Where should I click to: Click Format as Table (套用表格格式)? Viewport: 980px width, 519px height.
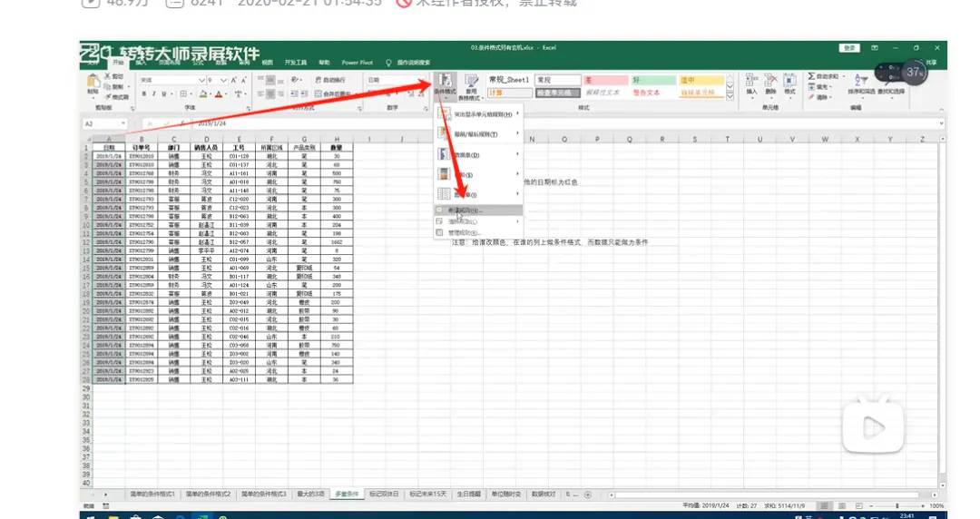(x=471, y=87)
